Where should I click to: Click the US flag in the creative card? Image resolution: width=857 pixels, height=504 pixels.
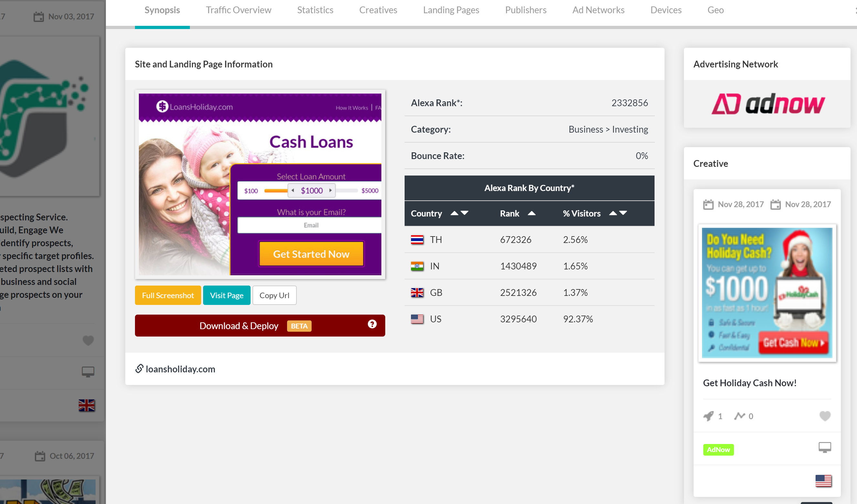[x=823, y=480]
